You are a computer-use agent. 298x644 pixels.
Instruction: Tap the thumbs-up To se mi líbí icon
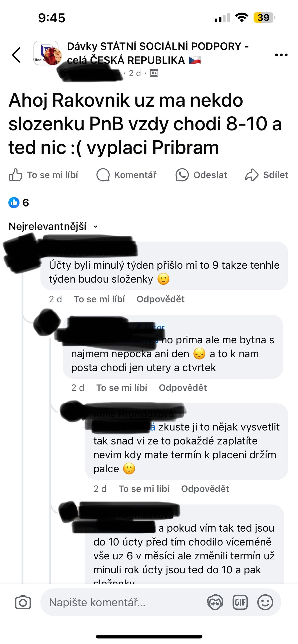click(x=15, y=175)
